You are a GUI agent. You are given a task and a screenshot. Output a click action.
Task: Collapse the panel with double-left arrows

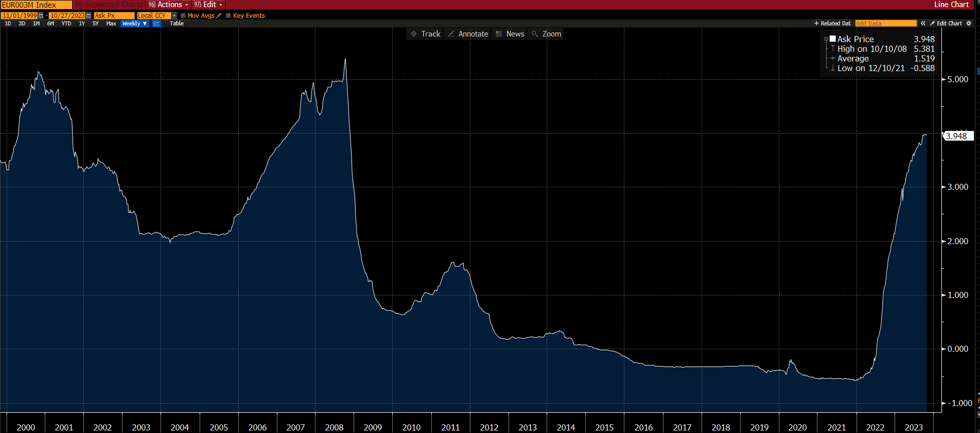point(923,23)
